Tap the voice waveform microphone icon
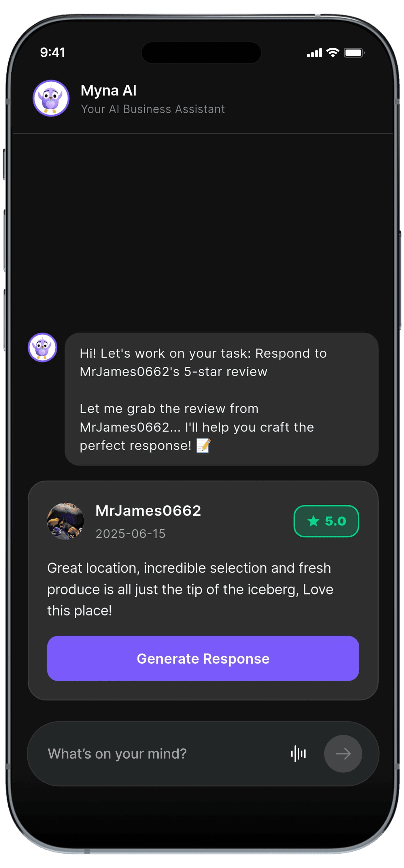Screen dimensions: 404x868 point(299,753)
